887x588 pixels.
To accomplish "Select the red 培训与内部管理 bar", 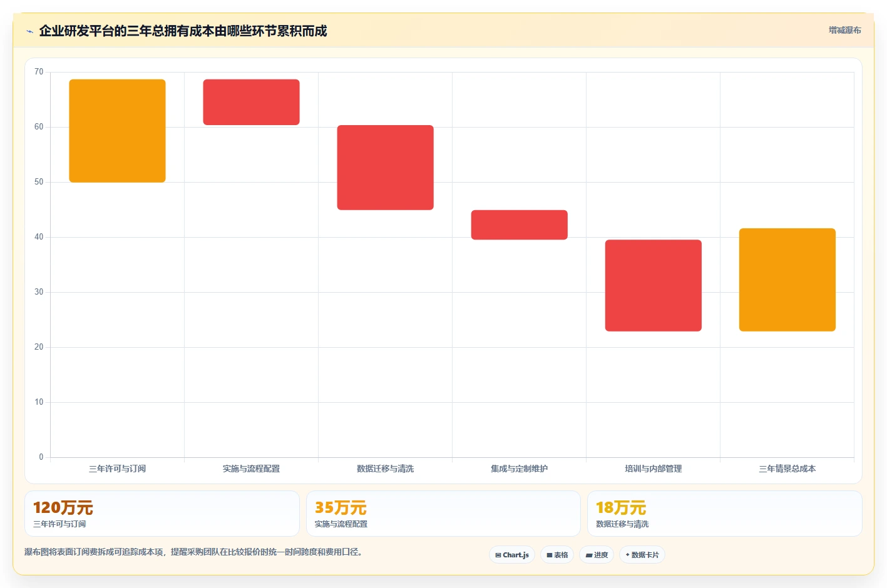I will (653, 285).
